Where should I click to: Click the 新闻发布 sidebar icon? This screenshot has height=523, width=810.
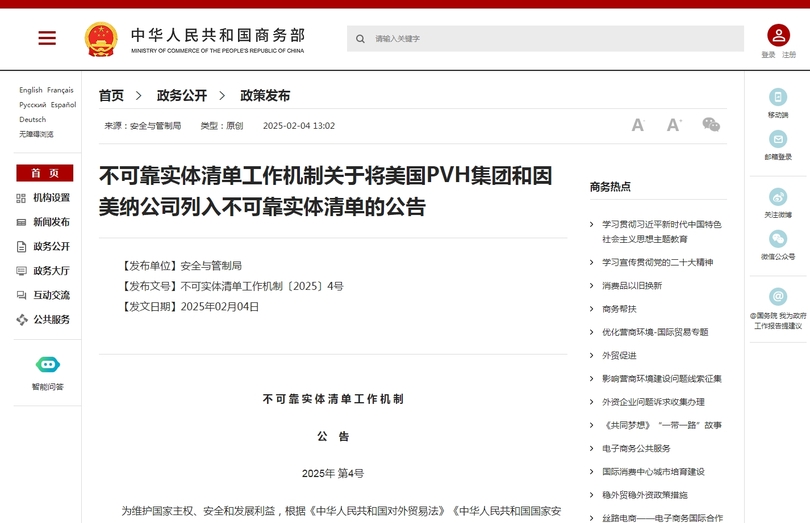pos(21,222)
